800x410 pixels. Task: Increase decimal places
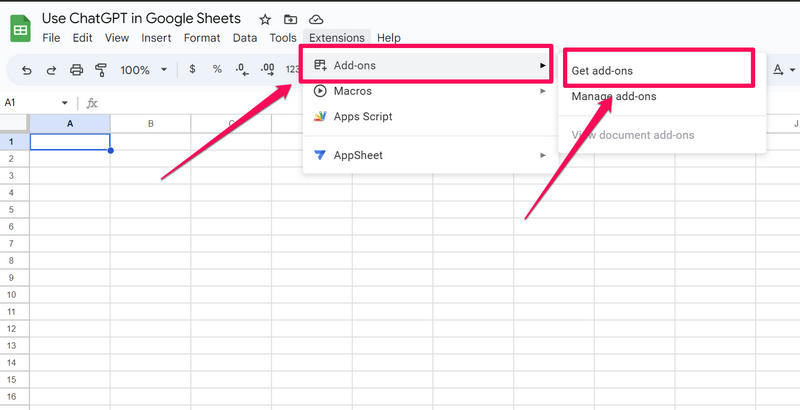coord(267,70)
